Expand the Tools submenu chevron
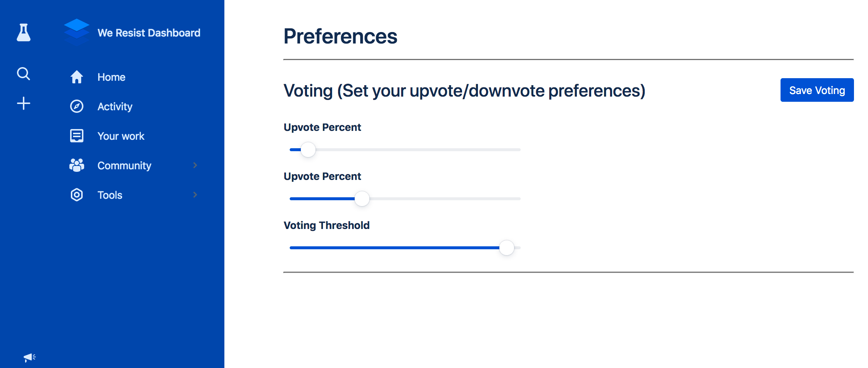Image resolution: width=868 pixels, height=368 pixels. click(x=195, y=195)
